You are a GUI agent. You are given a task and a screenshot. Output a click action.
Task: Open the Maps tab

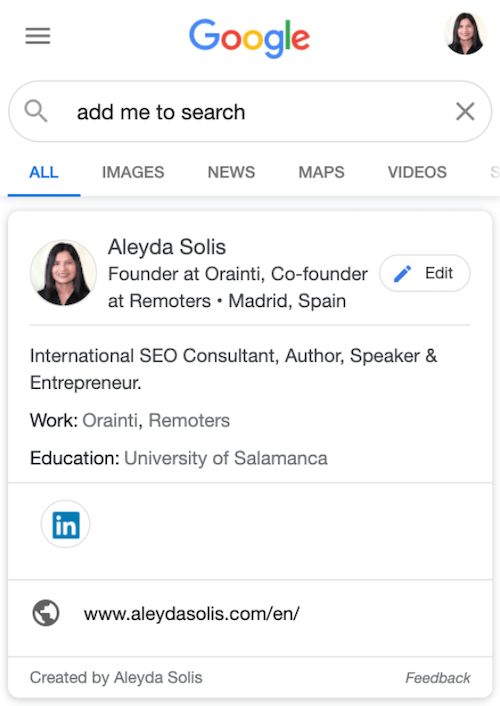coord(322,172)
